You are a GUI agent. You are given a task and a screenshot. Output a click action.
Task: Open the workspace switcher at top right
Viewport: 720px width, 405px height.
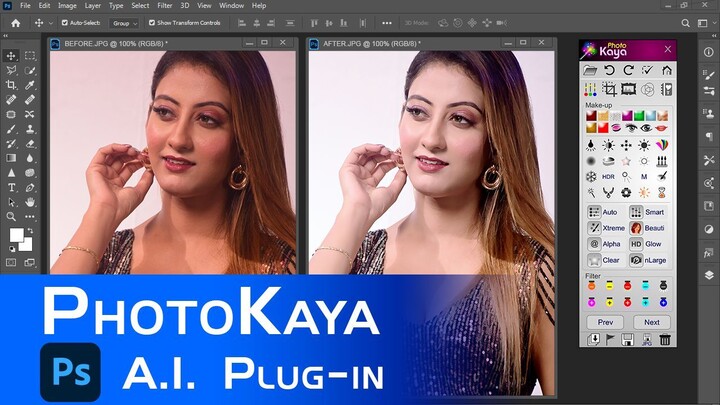point(704,23)
